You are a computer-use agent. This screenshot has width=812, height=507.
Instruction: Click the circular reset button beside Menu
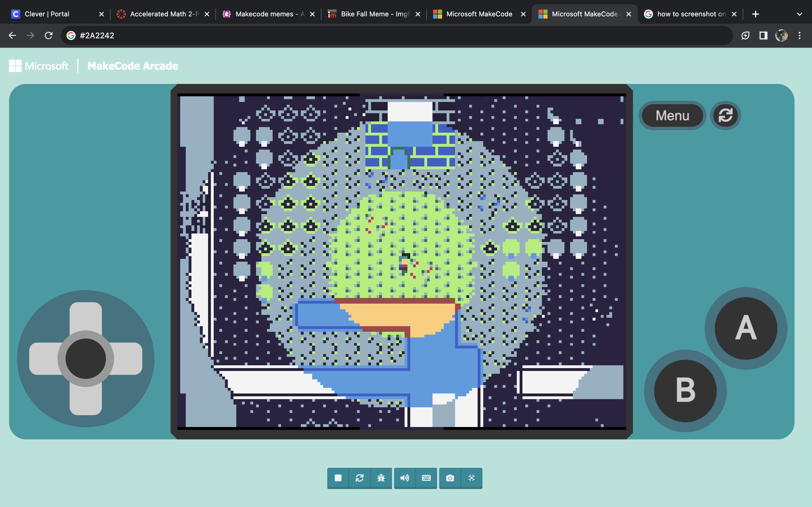pos(725,115)
